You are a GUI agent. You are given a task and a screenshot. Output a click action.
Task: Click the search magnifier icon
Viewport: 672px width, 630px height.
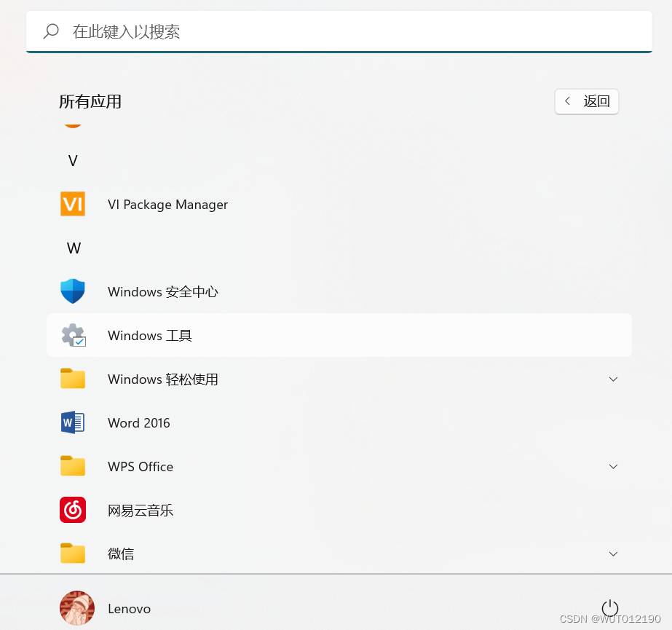pyautogui.click(x=51, y=31)
